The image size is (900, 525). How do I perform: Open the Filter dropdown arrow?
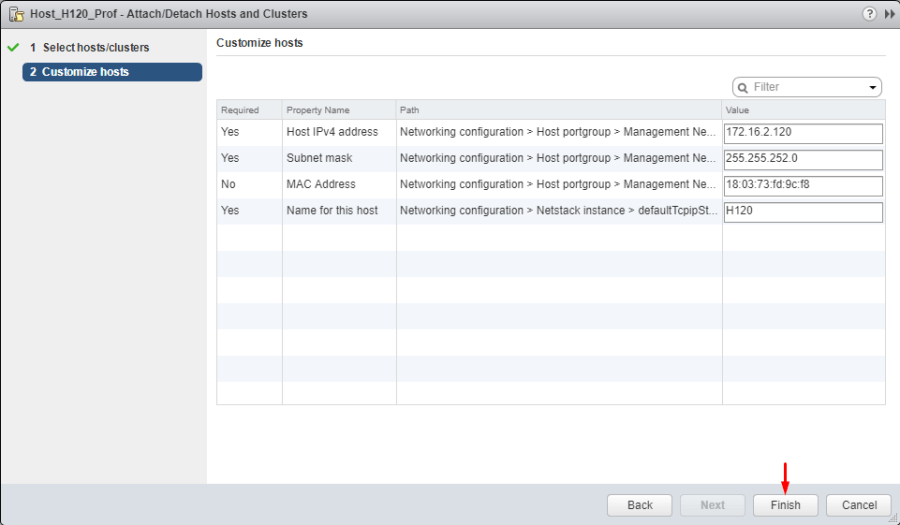874,88
